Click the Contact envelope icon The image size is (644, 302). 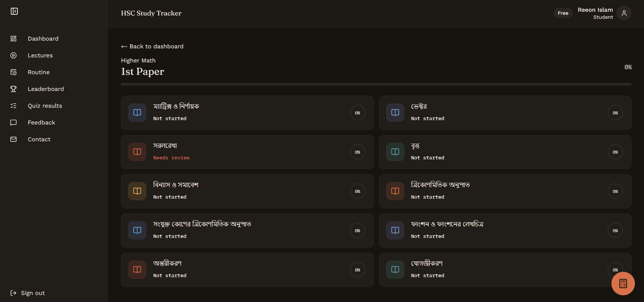13,139
